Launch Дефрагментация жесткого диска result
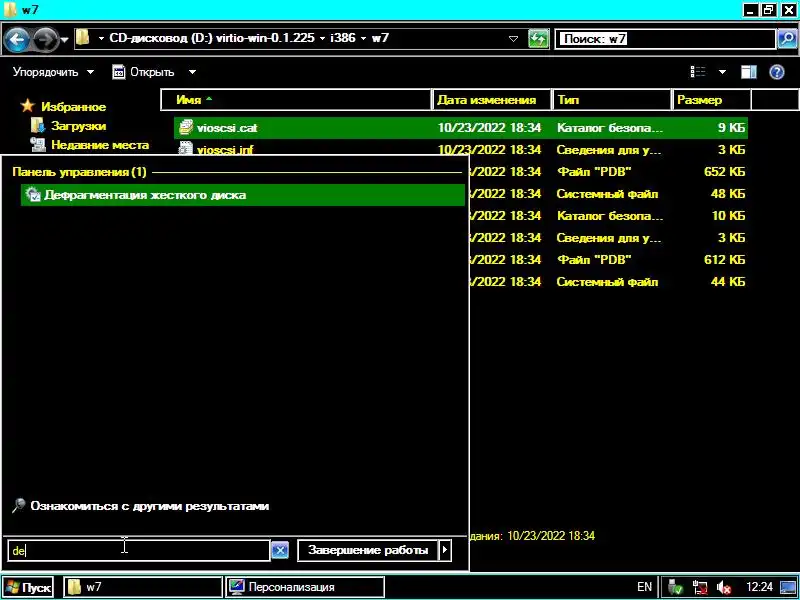800x600 pixels. [243, 195]
